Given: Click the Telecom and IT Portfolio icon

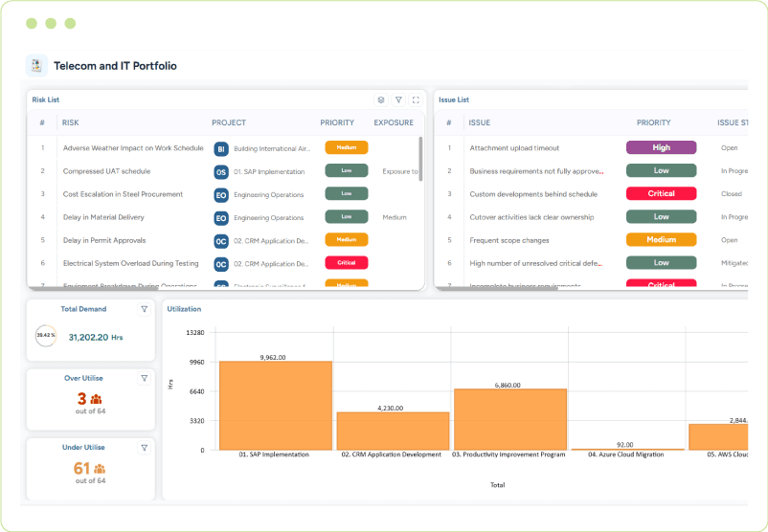Looking at the screenshot, I should (x=36, y=66).
